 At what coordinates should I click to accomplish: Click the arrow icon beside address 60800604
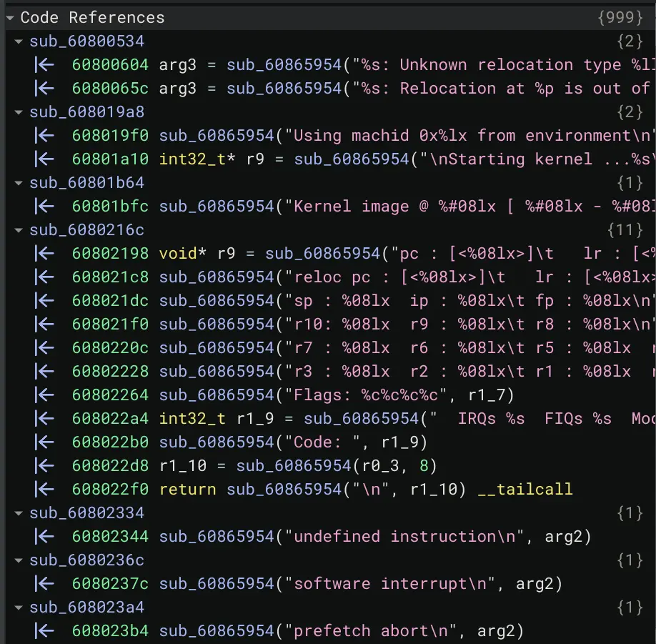(45, 65)
